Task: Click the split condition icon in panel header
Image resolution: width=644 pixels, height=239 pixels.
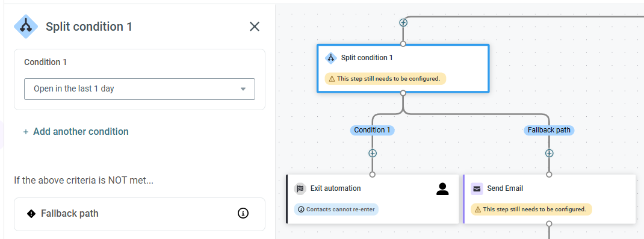Action: click(26, 26)
